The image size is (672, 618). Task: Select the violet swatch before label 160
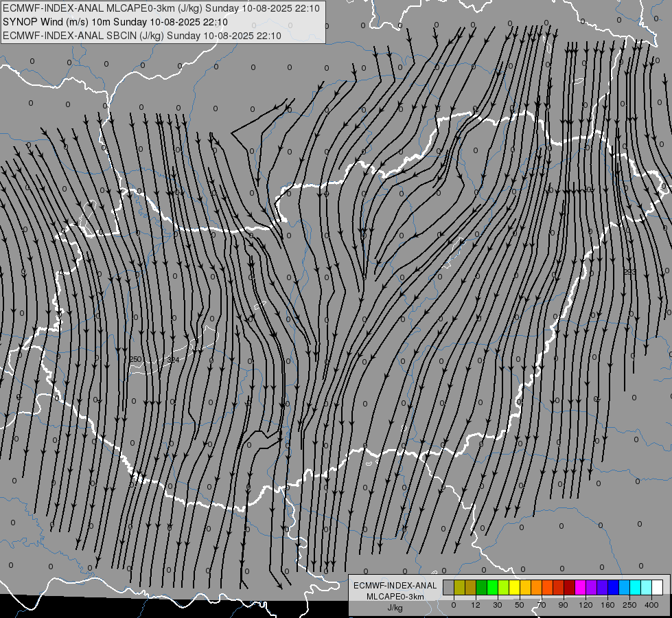[603, 587]
